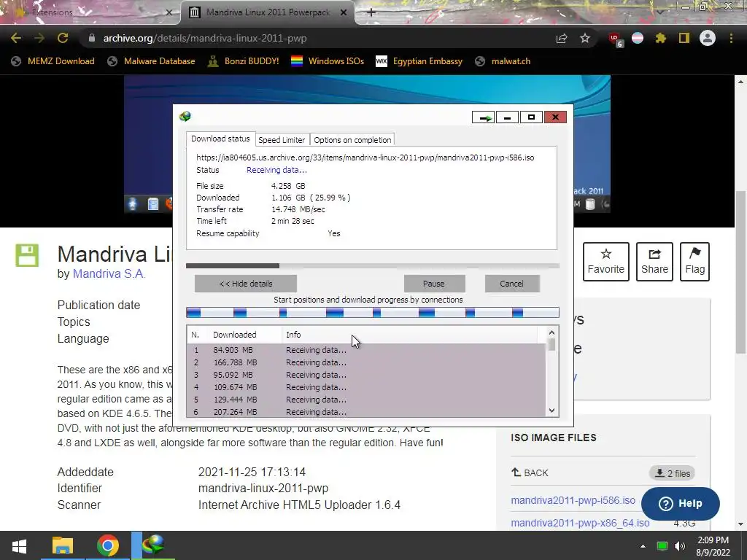Screen dimensions: 747x560
Task: Click the green arrow button in download dialog
Action: pos(484,117)
